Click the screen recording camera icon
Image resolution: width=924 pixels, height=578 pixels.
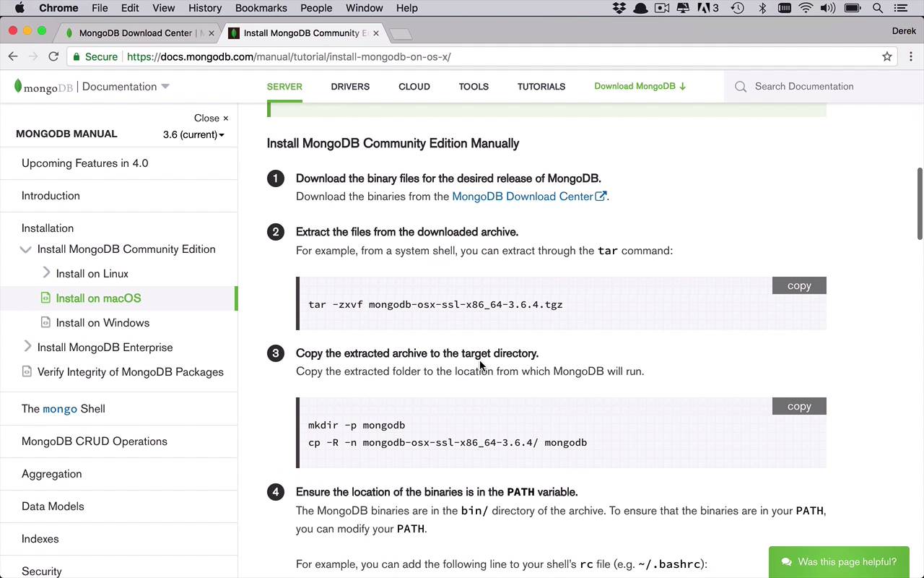click(661, 8)
